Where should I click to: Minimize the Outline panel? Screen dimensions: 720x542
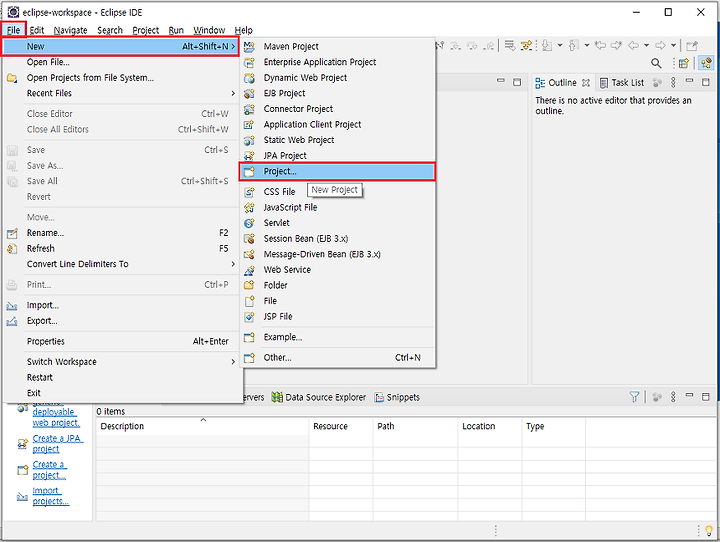point(689,81)
